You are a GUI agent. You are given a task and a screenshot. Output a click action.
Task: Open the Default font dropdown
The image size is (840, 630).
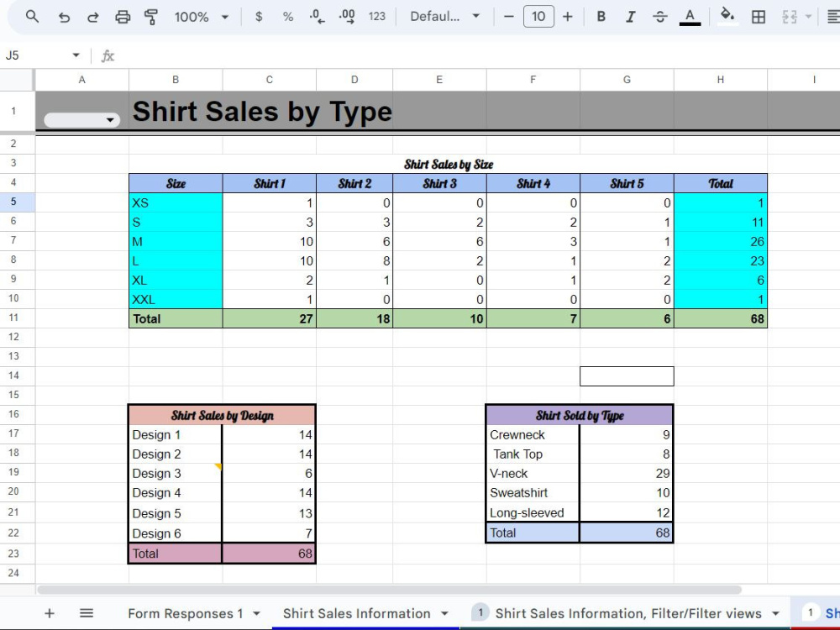444,17
